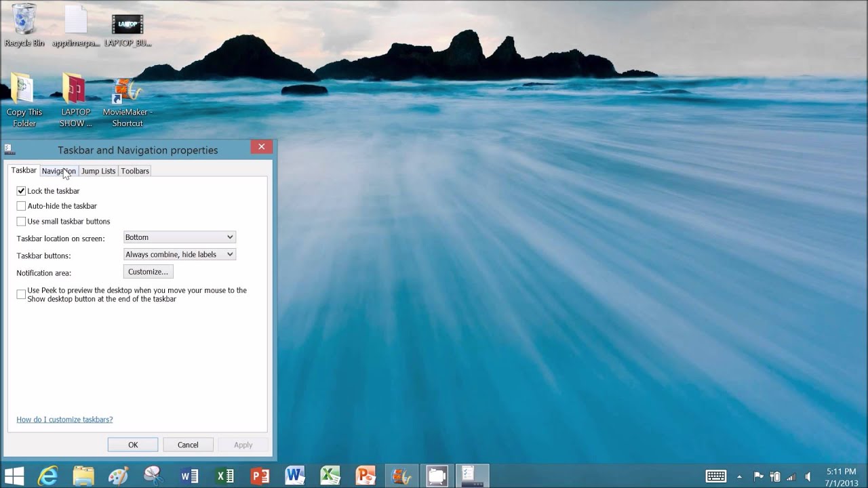Close the Taskbar and Navigation properties dialog
The width and height of the screenshot is (868, 488).
(261, 147)
